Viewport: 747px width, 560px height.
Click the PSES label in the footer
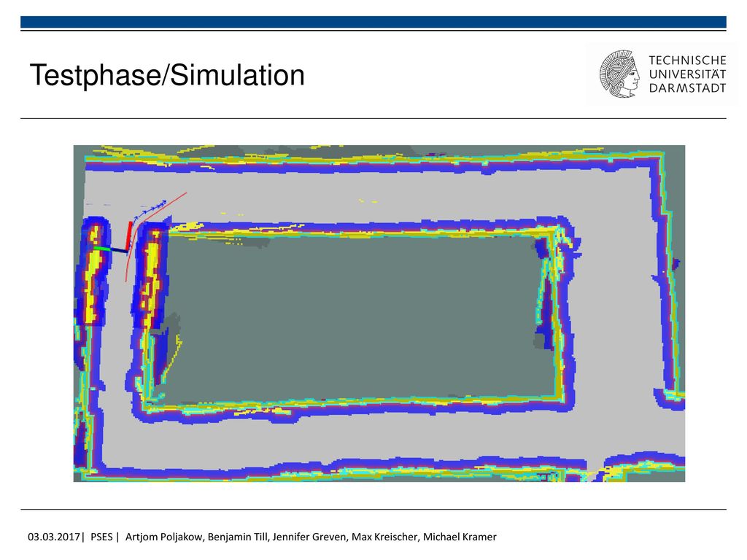(x=101, y=537)
